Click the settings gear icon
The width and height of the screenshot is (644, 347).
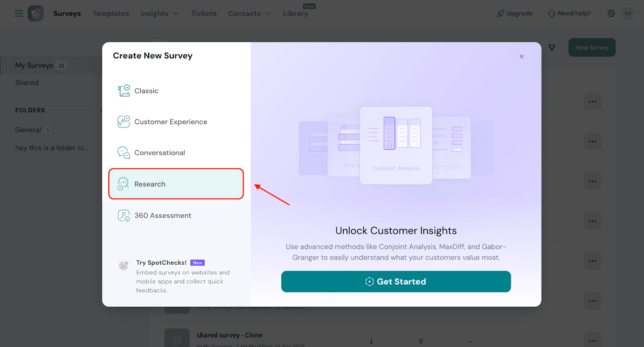[611, 13]
